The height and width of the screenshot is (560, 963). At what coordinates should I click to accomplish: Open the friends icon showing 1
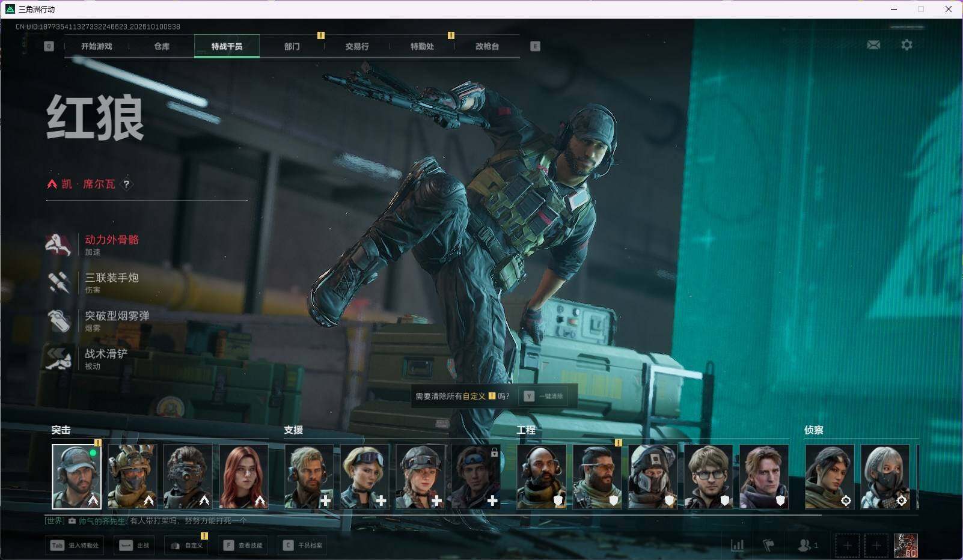pos(807,546)
